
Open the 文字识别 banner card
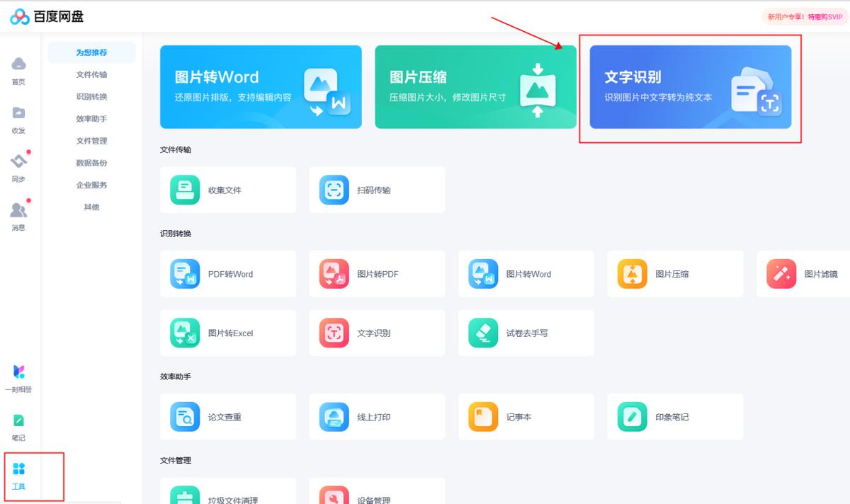coord(690,88)
